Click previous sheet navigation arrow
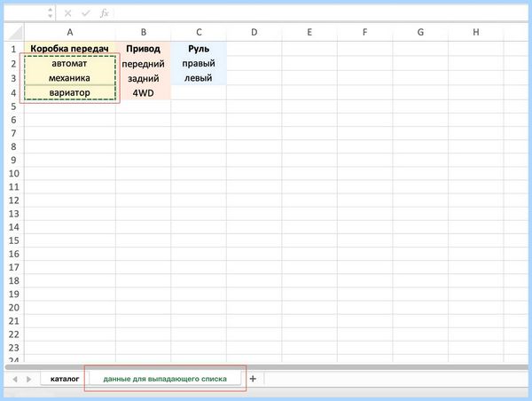This screenshot has width=532, height=401. (15, 379)
